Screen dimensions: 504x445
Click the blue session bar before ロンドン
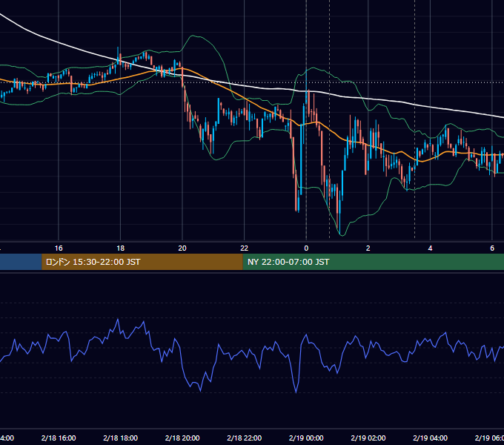[21, 262]
